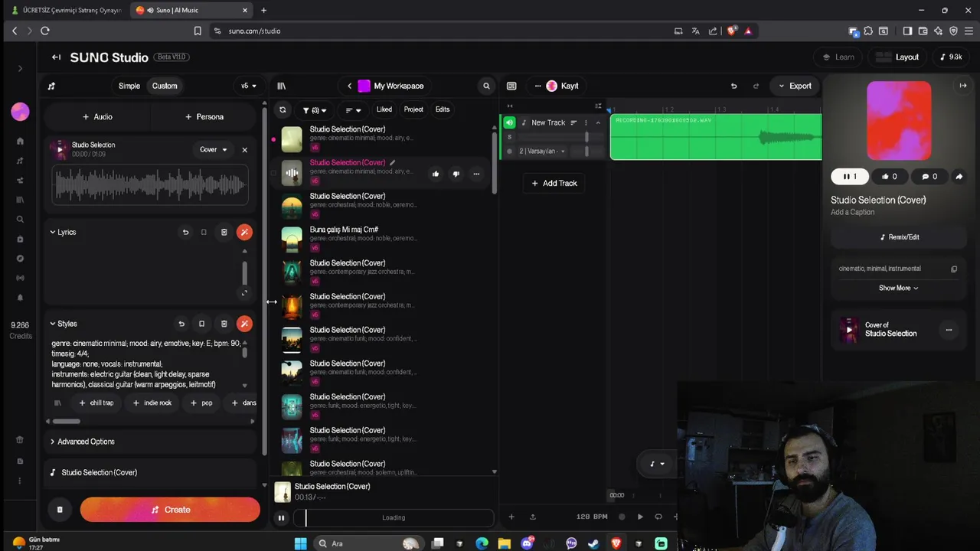
Task: Switch to Custom mode
Action: pyautogui.click(x=165, y=86)
